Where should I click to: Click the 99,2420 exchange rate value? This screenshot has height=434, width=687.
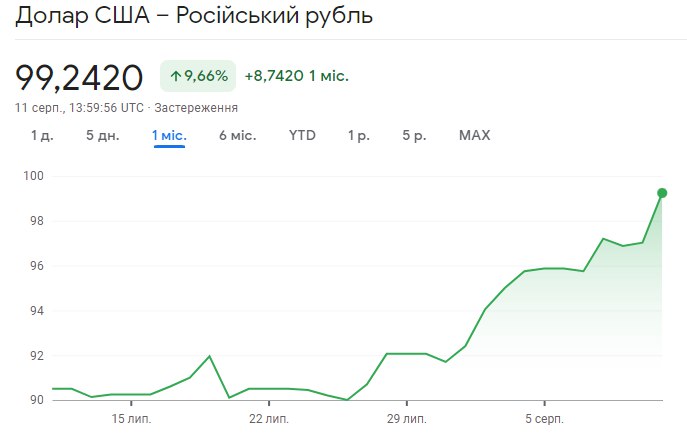point(79,76)
